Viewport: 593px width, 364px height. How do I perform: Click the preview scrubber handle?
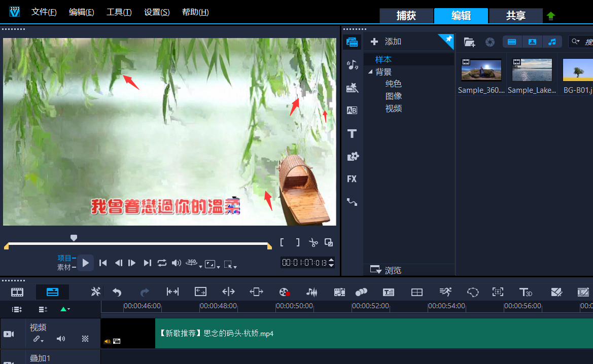pyautogui.click(x=74, y=238)
